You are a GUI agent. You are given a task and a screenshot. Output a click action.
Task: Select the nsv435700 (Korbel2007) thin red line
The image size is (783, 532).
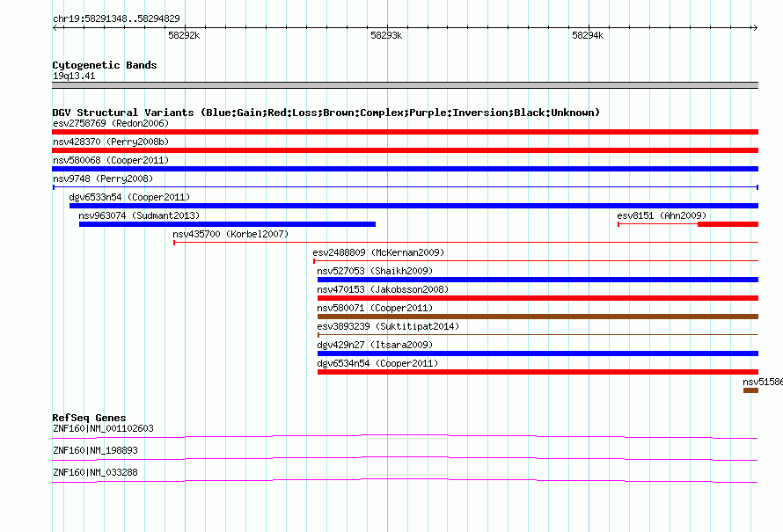pyautogui.click(x=466, y=243)
